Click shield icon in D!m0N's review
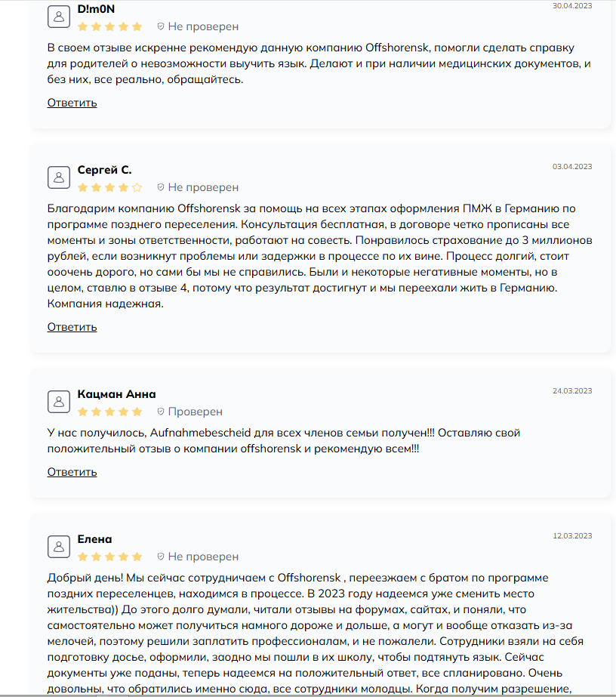The height and width of the screenshot is (697, 616). pos(161,26)
